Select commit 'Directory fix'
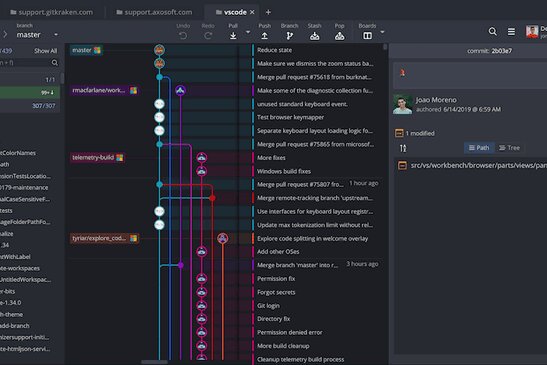The width and height of the screenshot is (547, 365). [x=274, y=319]
